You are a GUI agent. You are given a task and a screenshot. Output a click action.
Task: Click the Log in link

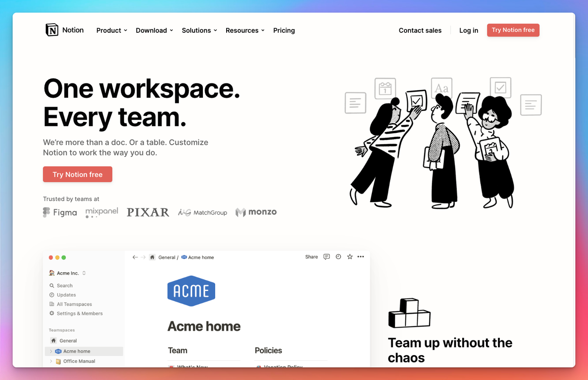coord(468,31)
